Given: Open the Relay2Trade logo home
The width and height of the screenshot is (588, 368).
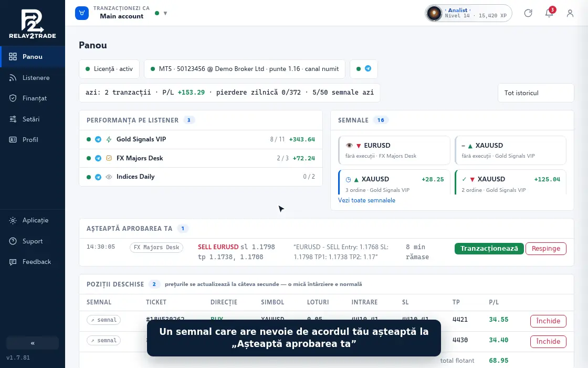Looking at the screenshot, I should click(x=32, y=24).
